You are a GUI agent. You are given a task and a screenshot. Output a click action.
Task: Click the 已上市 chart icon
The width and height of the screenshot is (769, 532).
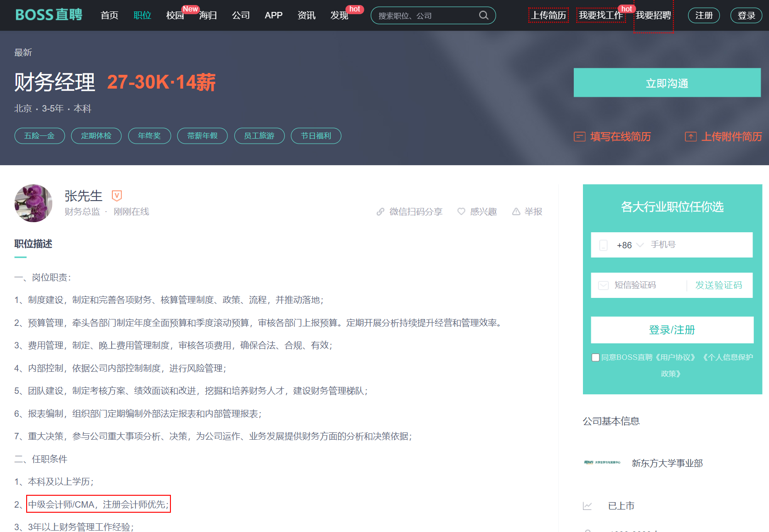587,506
